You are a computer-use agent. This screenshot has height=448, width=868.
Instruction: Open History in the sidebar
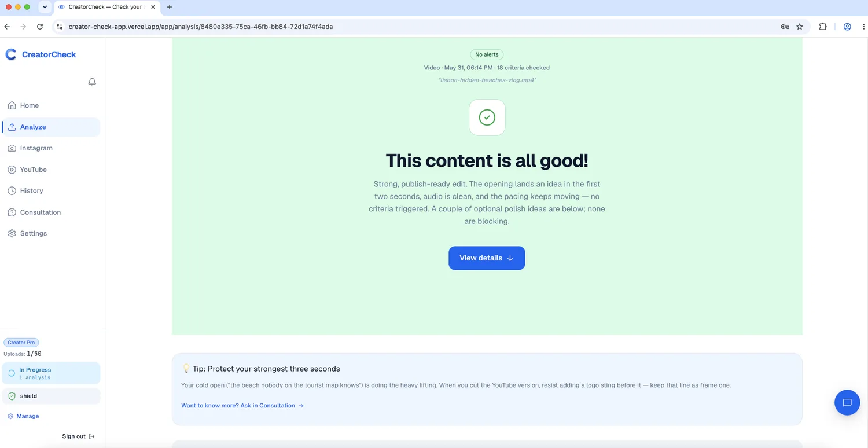tap(51, 190)
